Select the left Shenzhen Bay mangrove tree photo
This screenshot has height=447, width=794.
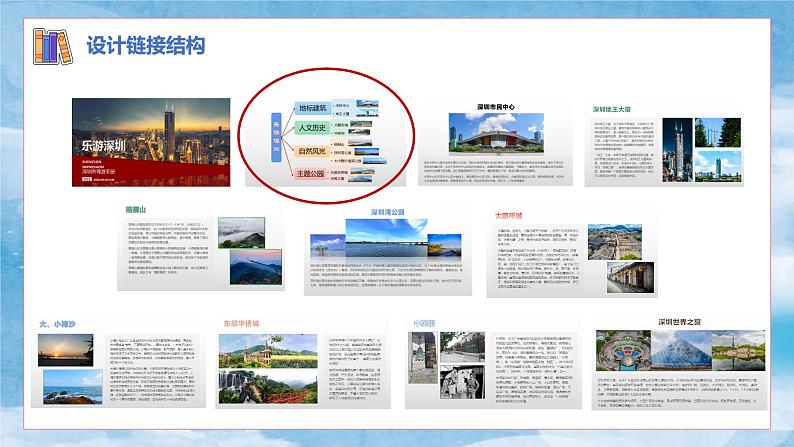click(328, 246)
